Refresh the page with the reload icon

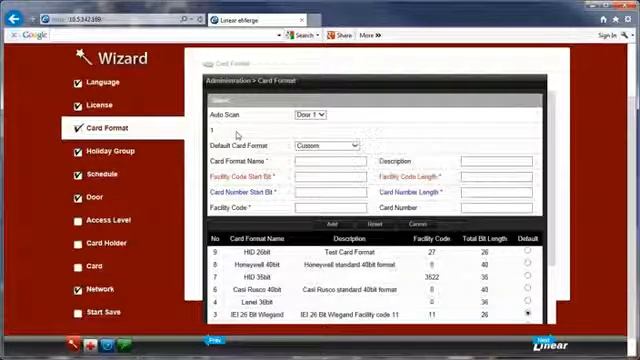click(200, 19)
